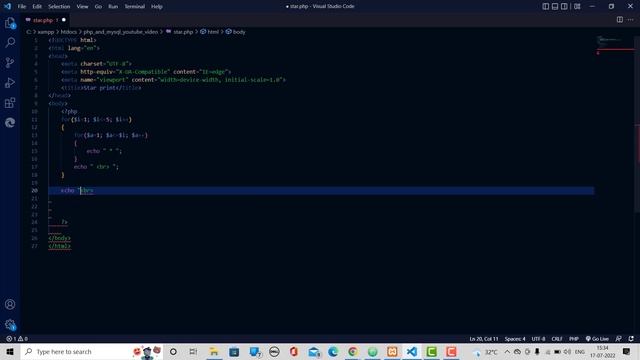Screen dimensions: 640x360
Task: Click the closing </body> tag on line 26
Action: coord(59,238)
